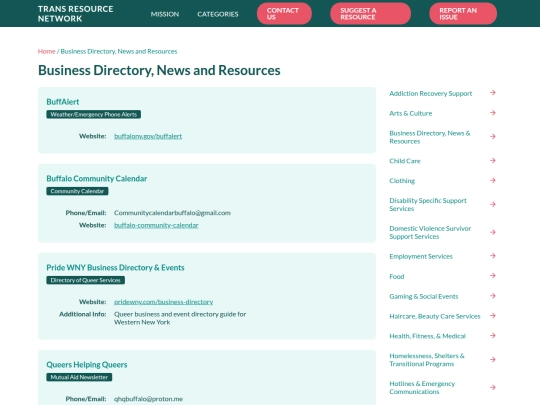Click arrow icon beside Disability Specific Support Services

click(493, 204)
